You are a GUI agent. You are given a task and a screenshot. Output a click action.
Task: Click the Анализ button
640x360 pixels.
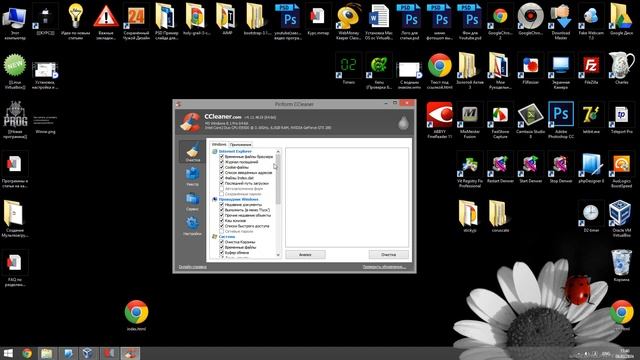click(x=305, y=255)
